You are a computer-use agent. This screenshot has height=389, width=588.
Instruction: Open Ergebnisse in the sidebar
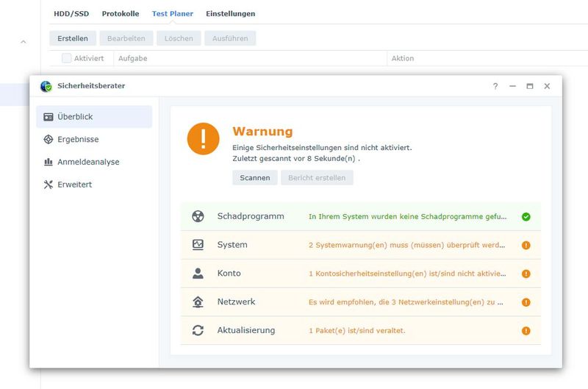coord(94,140)
